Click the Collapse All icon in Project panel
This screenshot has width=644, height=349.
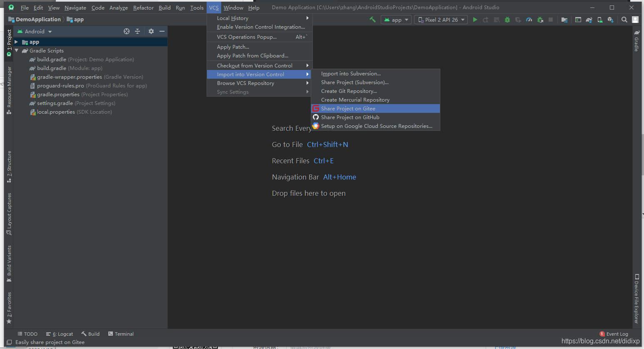[137, 31]
